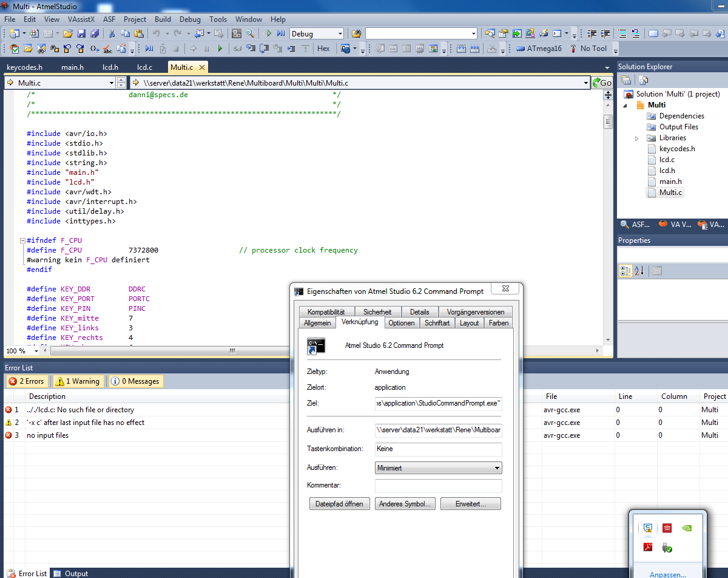Open the file path navigation dropdown
The height and width of the screenshot is (578, 728).
click(x=585, y=83)
